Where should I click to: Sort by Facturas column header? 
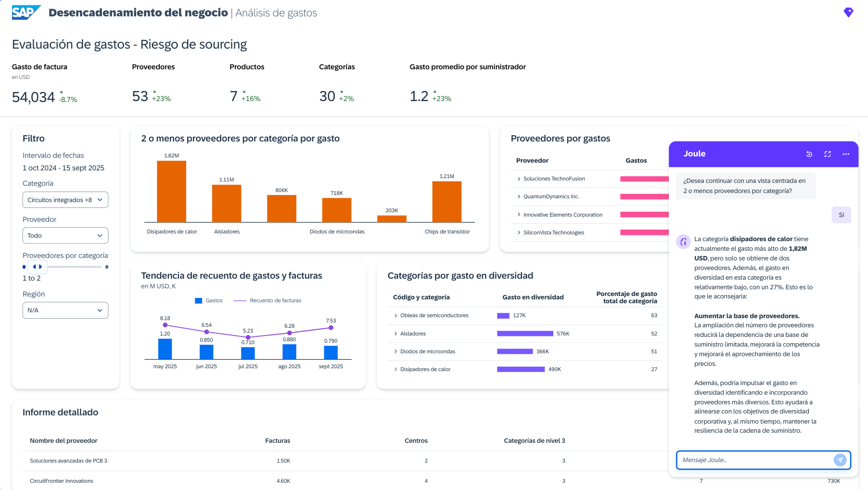click(278, 441)
